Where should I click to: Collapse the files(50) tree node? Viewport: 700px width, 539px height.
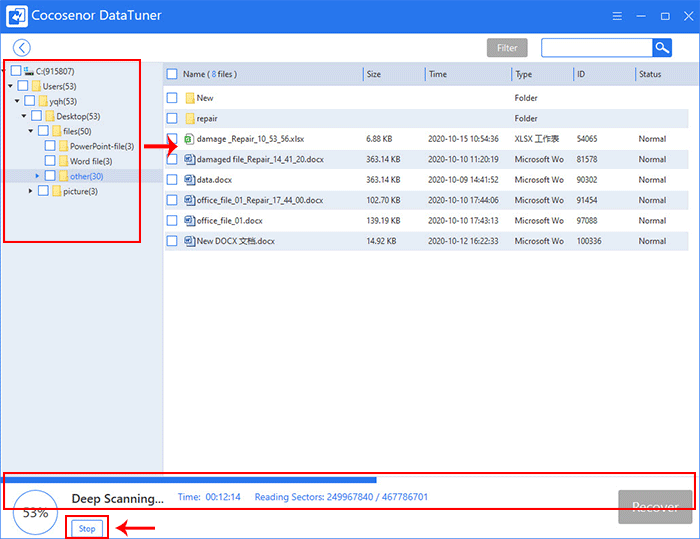[30, 131]
